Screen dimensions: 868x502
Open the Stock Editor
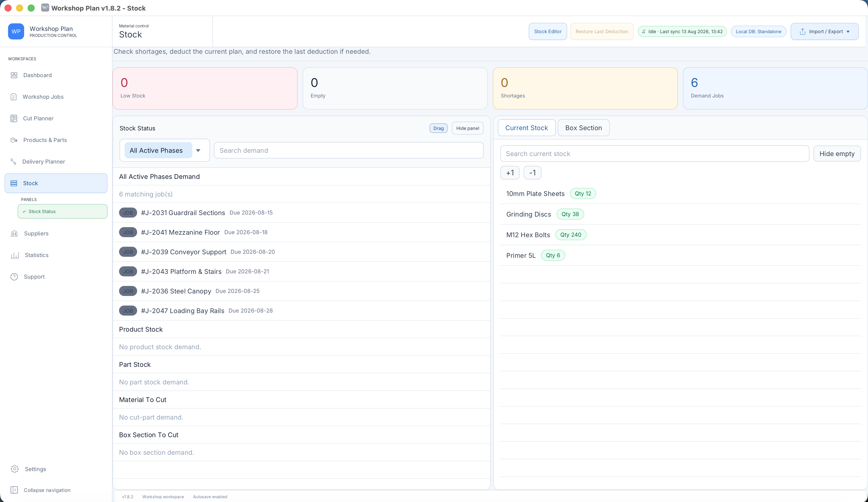[548, 31]
